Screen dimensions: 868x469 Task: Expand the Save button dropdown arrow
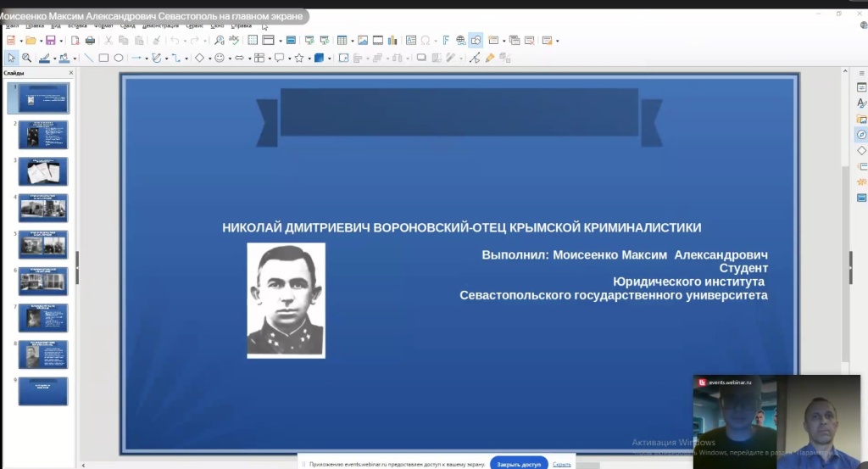tap(62, 41)
